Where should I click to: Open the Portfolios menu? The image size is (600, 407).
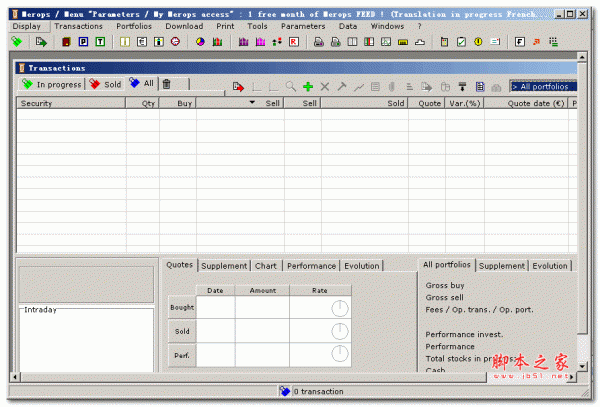click(134, 26)
